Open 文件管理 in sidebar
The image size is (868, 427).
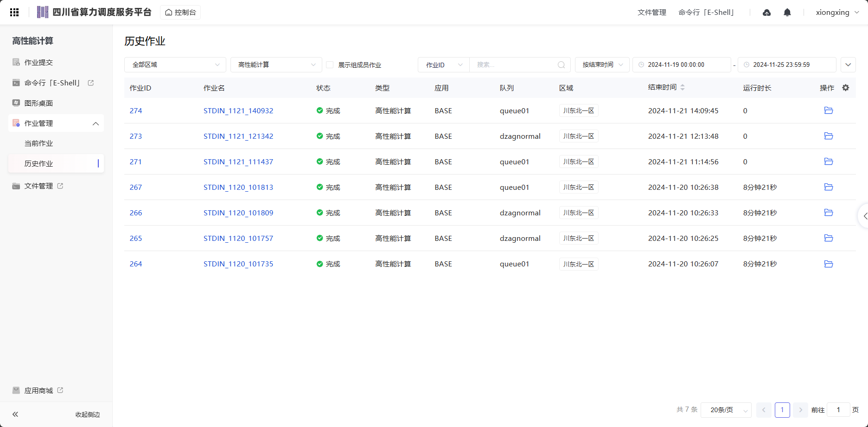coord(39,186)
